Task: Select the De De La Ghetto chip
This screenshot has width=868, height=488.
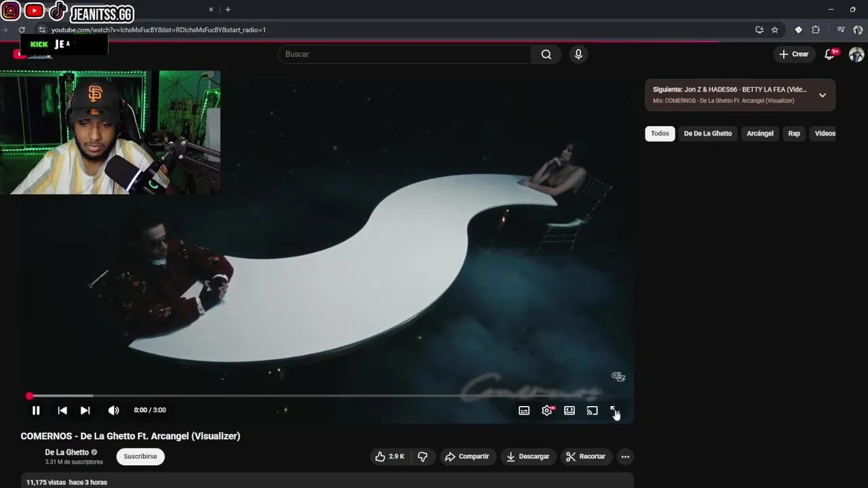Action: [x=708, y=134]
